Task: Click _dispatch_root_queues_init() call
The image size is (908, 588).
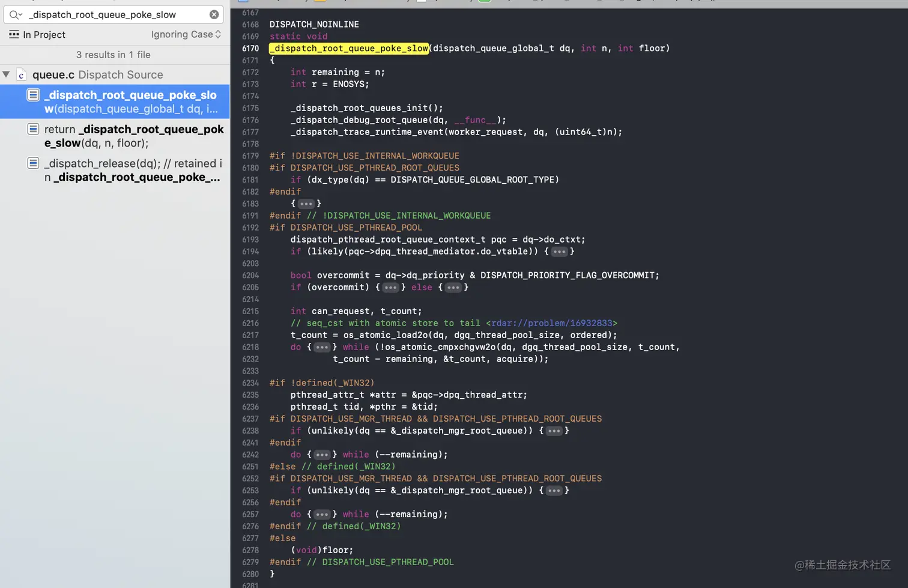Action: pos(366,108)
